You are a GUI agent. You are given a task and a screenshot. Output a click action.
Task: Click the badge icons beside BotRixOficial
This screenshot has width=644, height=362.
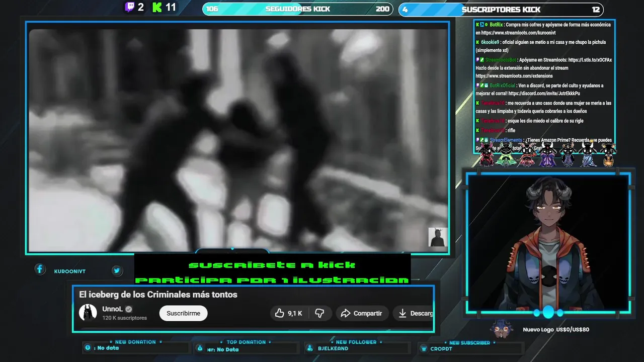coord(482,85)
